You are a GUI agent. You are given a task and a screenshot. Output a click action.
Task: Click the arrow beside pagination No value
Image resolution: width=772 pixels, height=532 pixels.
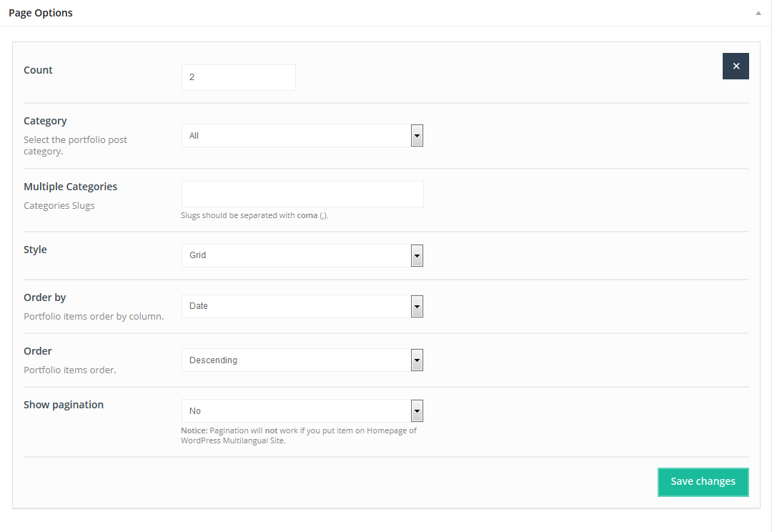(x=417, y=411)
